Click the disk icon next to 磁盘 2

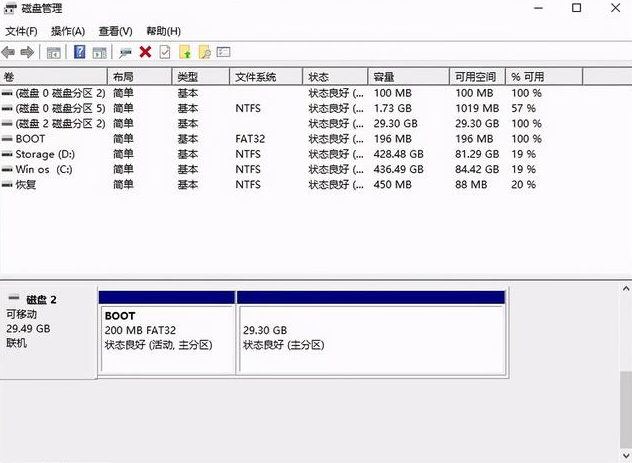(14, 298)
